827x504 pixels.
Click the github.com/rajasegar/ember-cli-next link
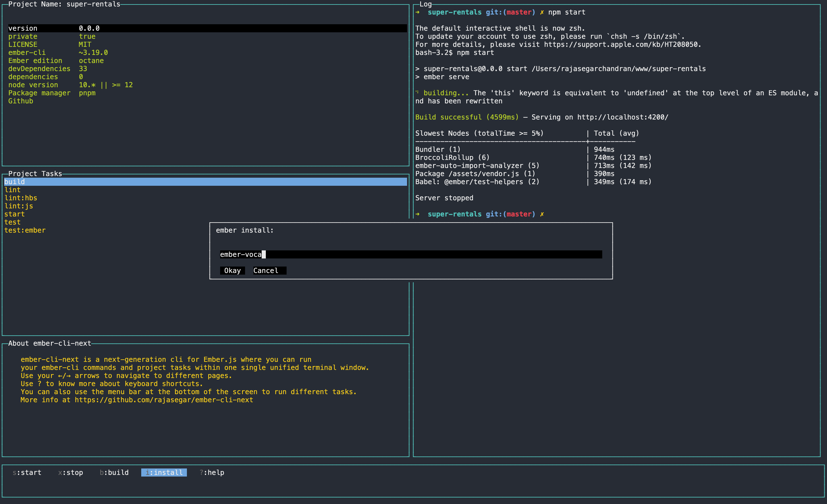tap(164, 400)
